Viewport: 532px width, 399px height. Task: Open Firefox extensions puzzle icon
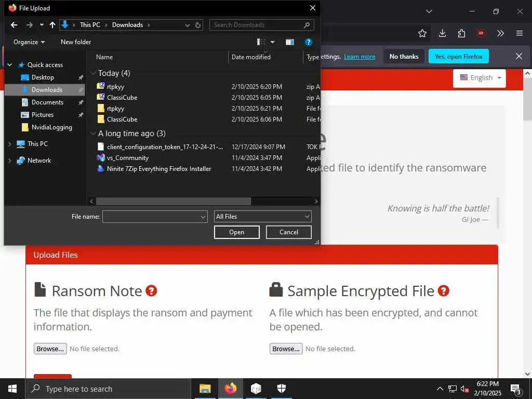(x=461, y=33)
